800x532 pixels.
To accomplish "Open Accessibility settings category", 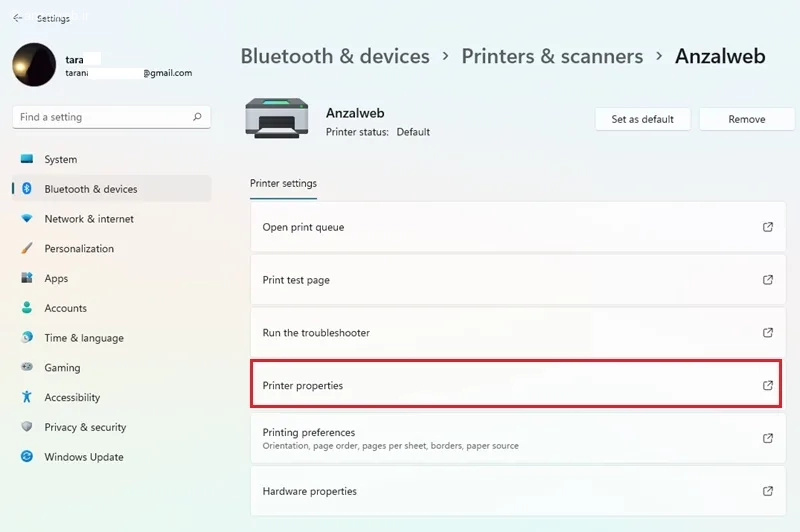I will tap(111, 397).
